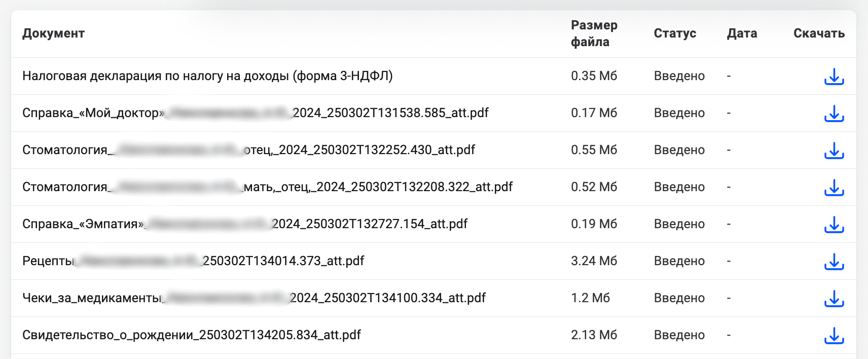Download the Свидетельство о рождении PDF
This screenshot has width=868, height=359.
[x=834, y=336]
